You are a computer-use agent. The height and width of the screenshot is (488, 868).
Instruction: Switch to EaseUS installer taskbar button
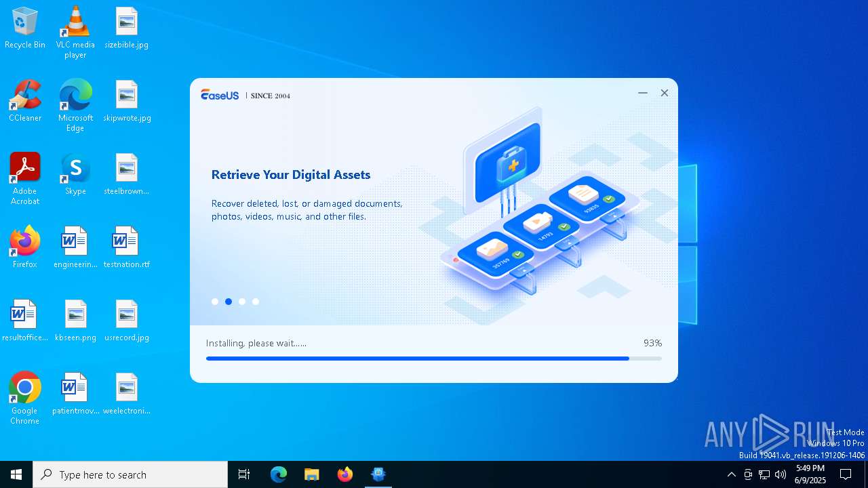click(x=378, y=474)
